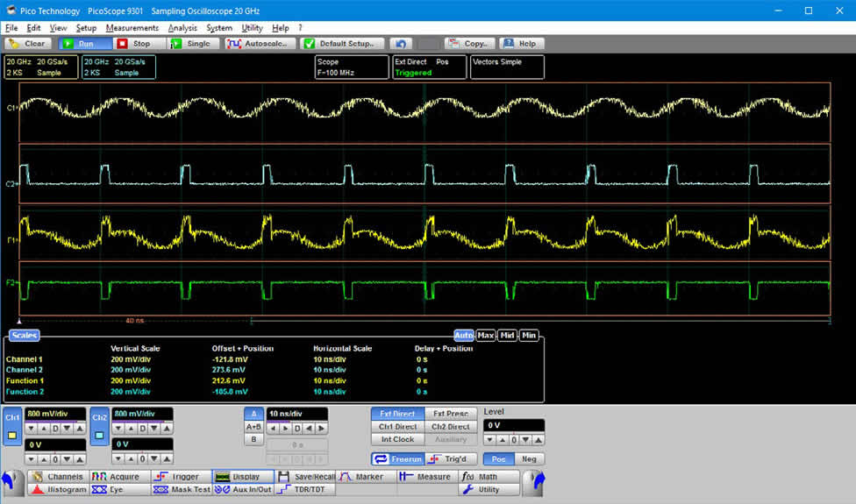Open the Setup menu
856x504 pixels.
click(86, 28)
